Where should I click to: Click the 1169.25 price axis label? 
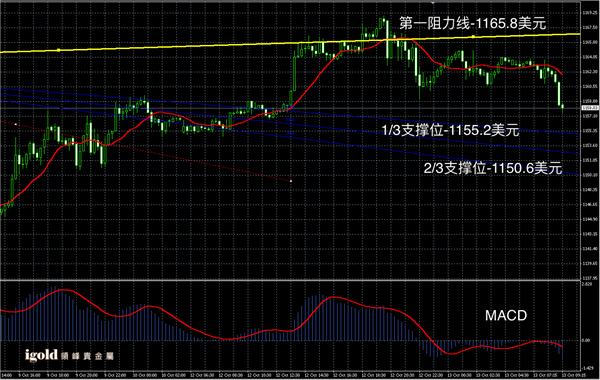click(590, 13)
